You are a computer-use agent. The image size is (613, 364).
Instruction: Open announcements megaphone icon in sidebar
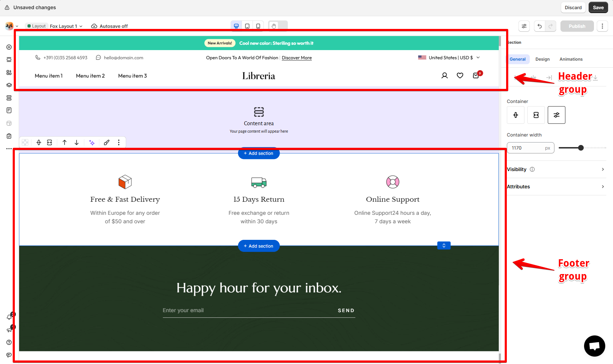(x=10, y=329)
